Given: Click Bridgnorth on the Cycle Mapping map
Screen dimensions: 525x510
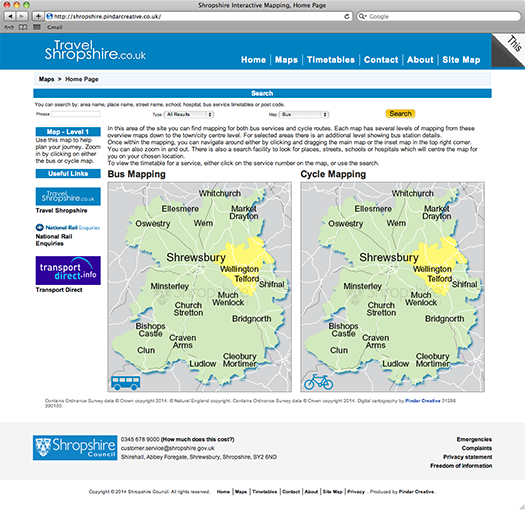Looking at the screenshot, I should 445,319.
